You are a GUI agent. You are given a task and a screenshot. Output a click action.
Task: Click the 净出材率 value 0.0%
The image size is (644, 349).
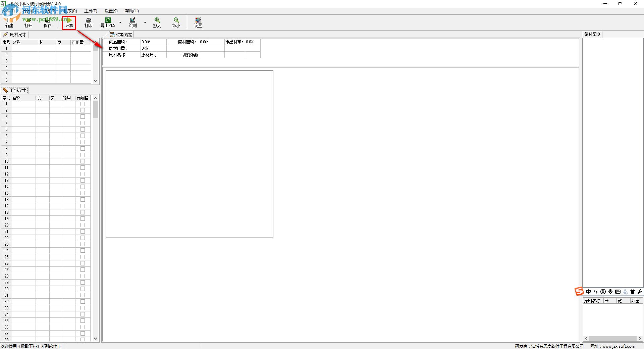point(250,42)
